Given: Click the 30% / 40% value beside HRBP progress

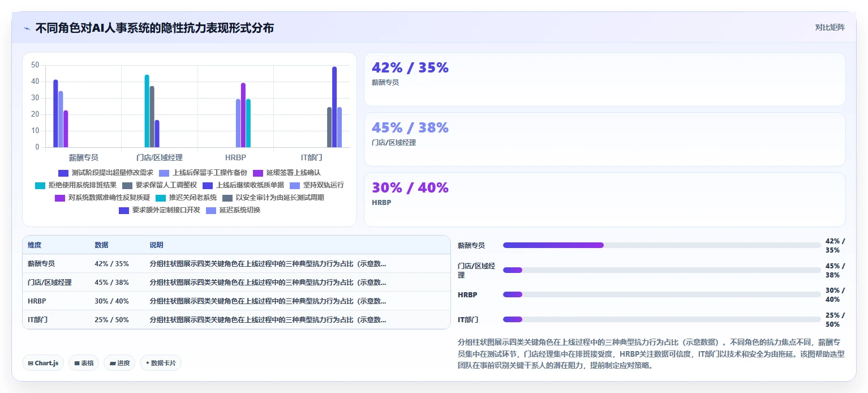Looking at the screenshot, I should [835, 294].
